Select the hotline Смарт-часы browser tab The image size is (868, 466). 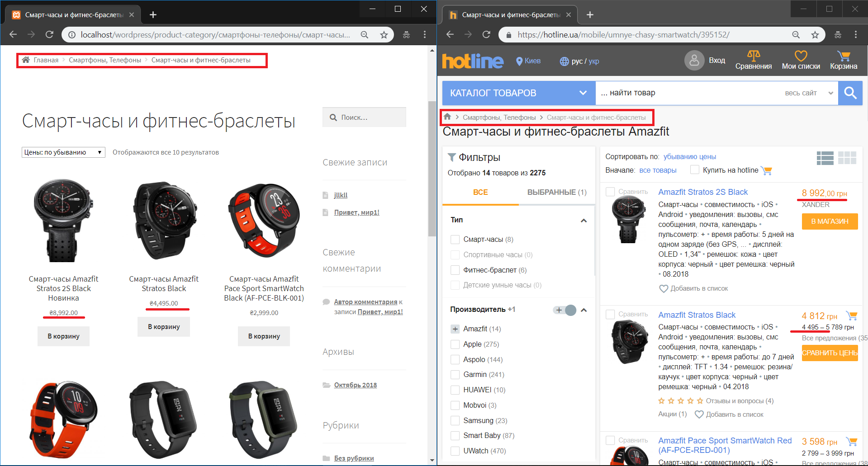[x=509, y=15]
